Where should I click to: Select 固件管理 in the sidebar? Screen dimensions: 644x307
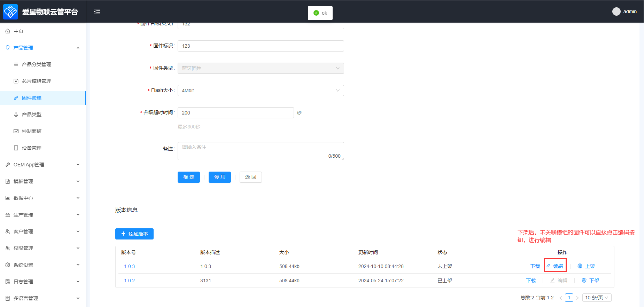click(43, 98)
